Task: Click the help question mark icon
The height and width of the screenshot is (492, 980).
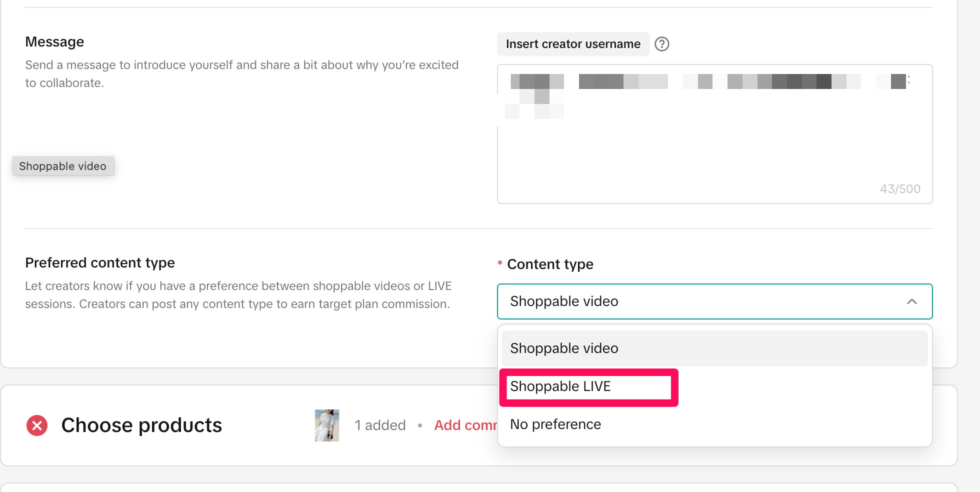Action: [x=662, y=44]
